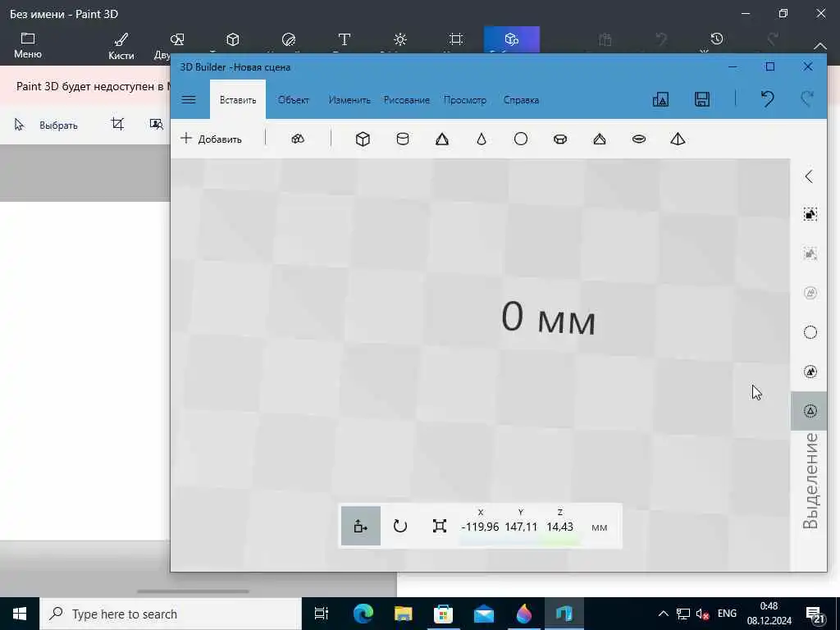The width and height of the screenshot is (840, 630).
Task: Insert the hexagon prism shape
Action: 559,139
